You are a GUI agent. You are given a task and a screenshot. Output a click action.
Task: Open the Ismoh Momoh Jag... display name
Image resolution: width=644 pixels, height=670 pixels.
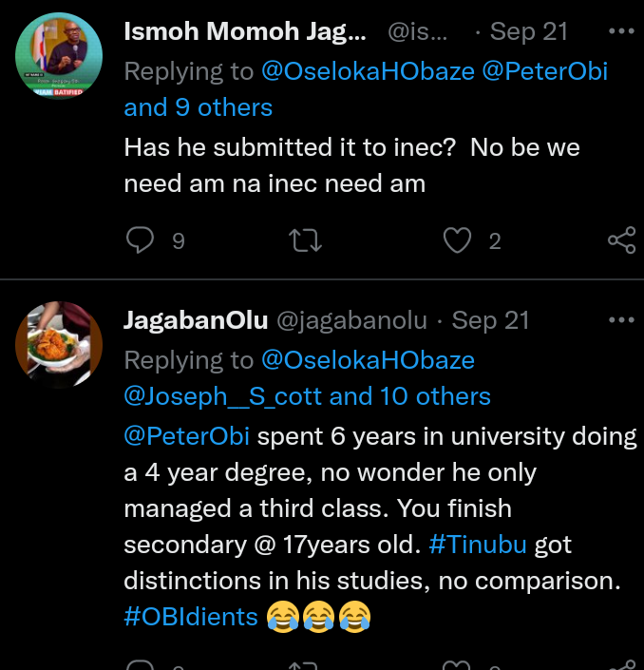[x=244, y=31]
